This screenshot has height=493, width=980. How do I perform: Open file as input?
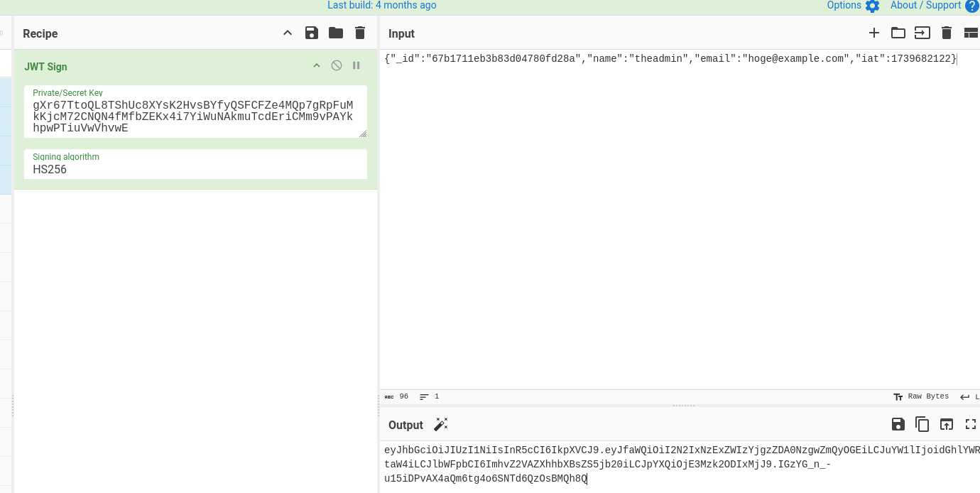(922, 33)
